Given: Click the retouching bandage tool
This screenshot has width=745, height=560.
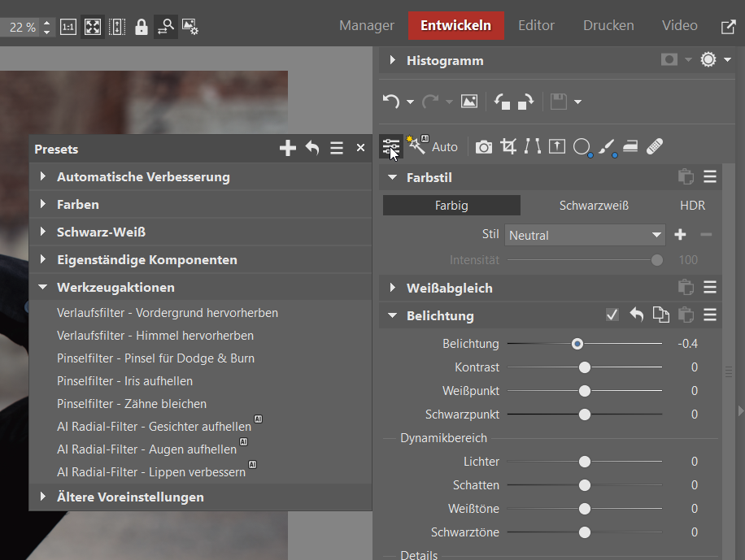Looking at the screenshot, I should tap(655, 147).
